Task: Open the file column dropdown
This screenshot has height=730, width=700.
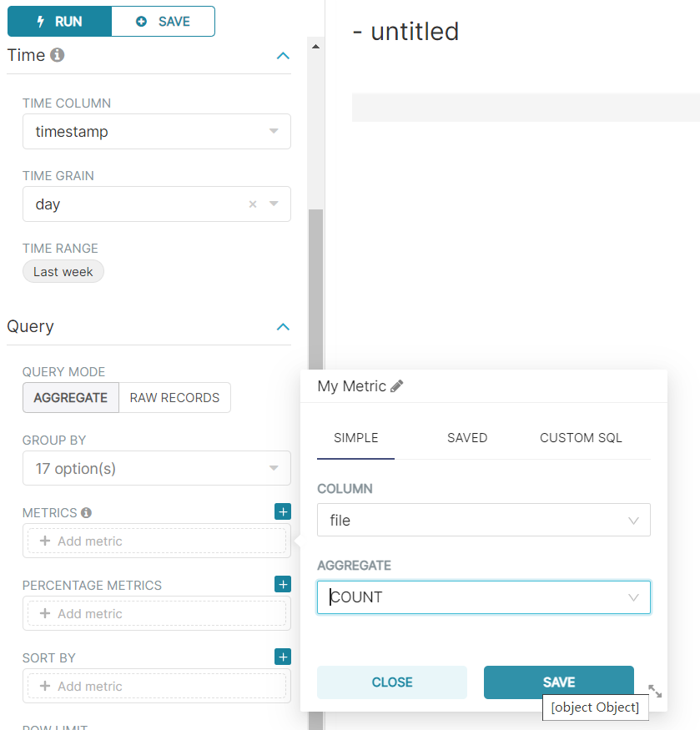Action: click(x=484, y=520)
